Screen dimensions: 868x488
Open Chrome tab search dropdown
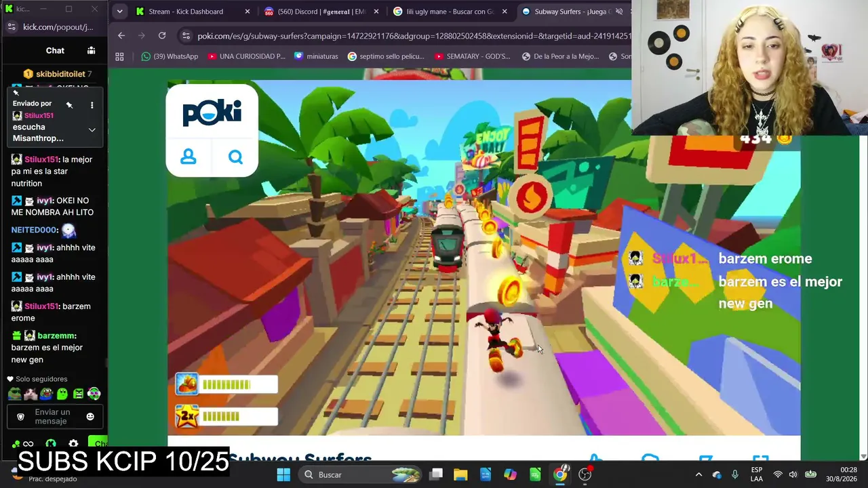point(119,12)
